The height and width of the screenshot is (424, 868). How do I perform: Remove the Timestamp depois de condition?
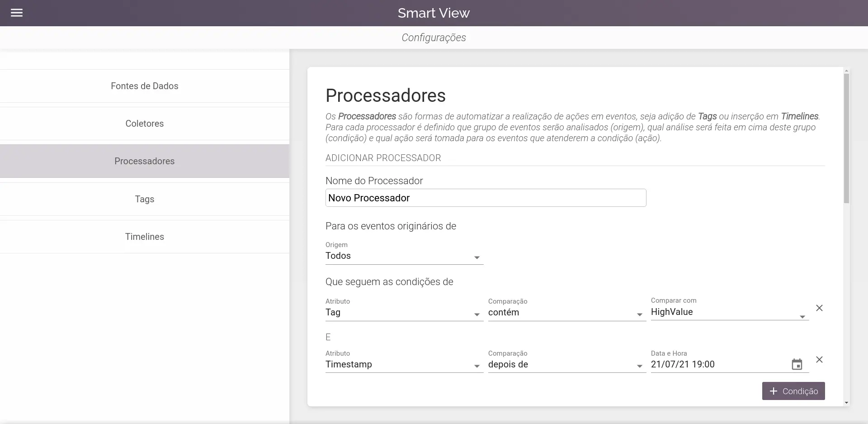pos(820,360)
